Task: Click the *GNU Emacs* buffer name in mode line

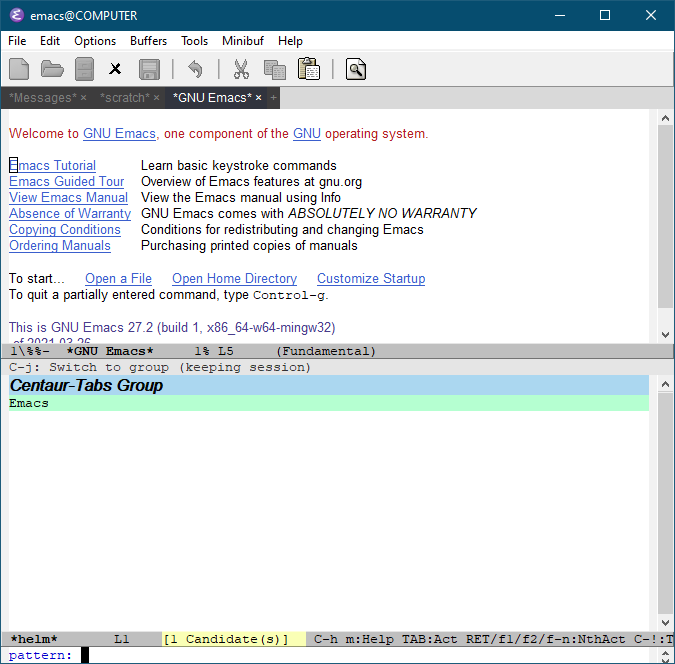Action: (x=110, y=351)
